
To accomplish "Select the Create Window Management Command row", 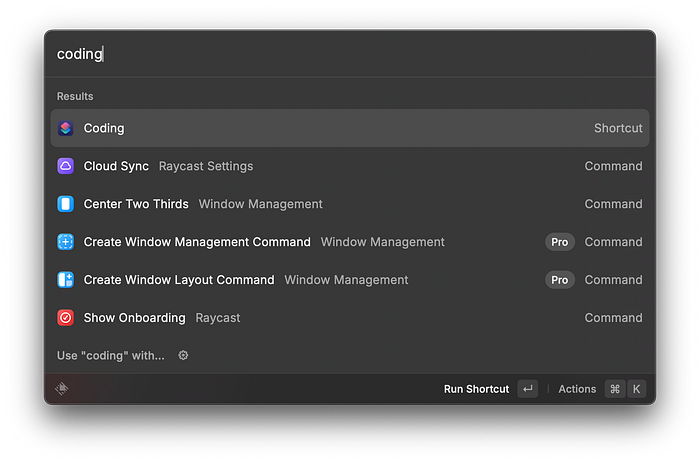I will point(350,242).
